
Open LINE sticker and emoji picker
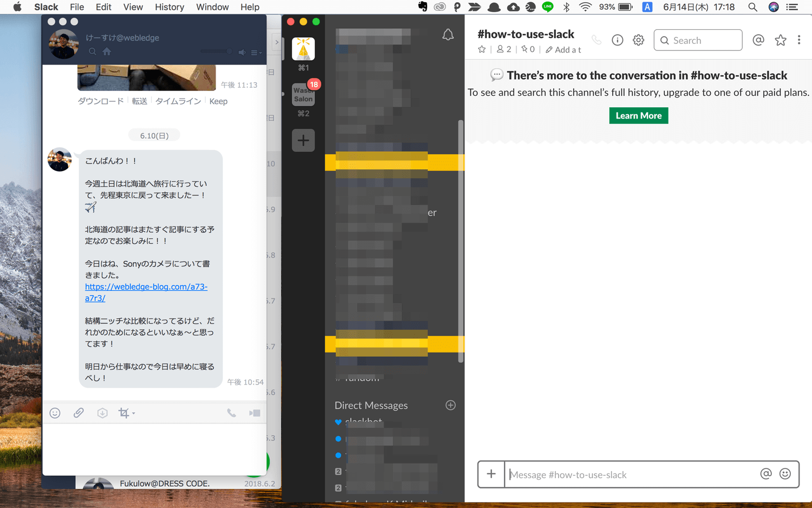pyautogui.click(x=55, y=413)
